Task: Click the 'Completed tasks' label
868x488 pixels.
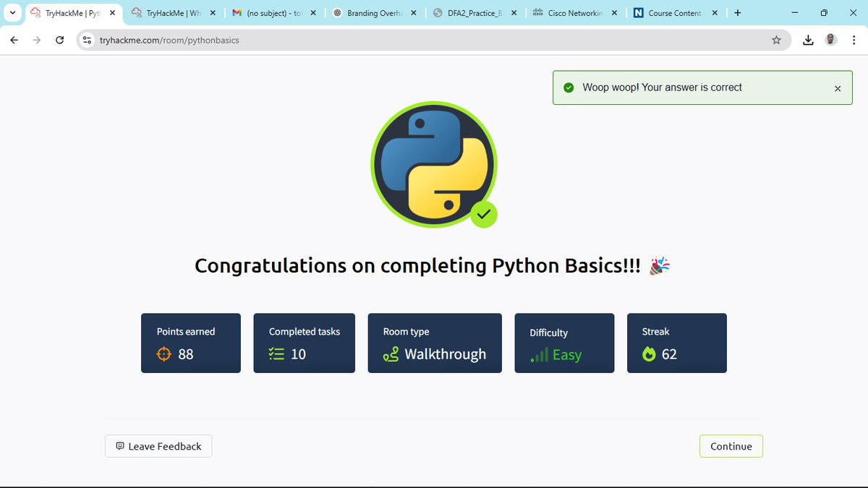Action: coord(305,331)
